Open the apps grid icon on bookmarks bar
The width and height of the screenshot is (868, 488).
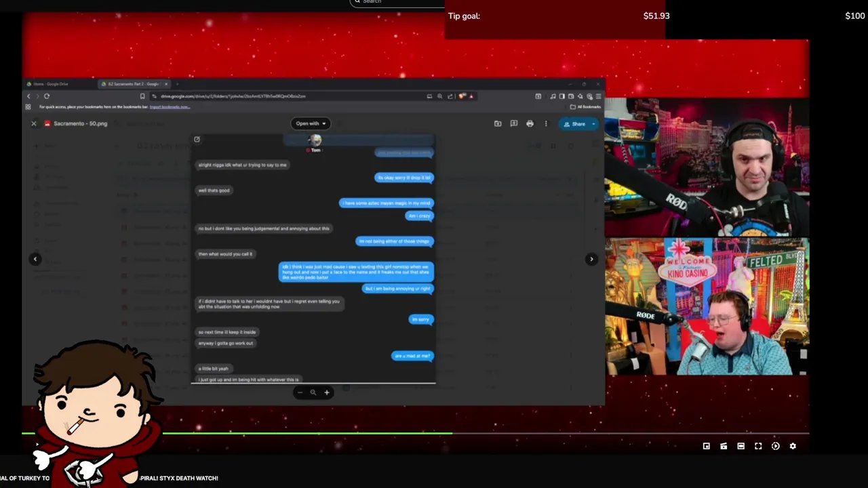pyautogui.click(x=28, y=106)
